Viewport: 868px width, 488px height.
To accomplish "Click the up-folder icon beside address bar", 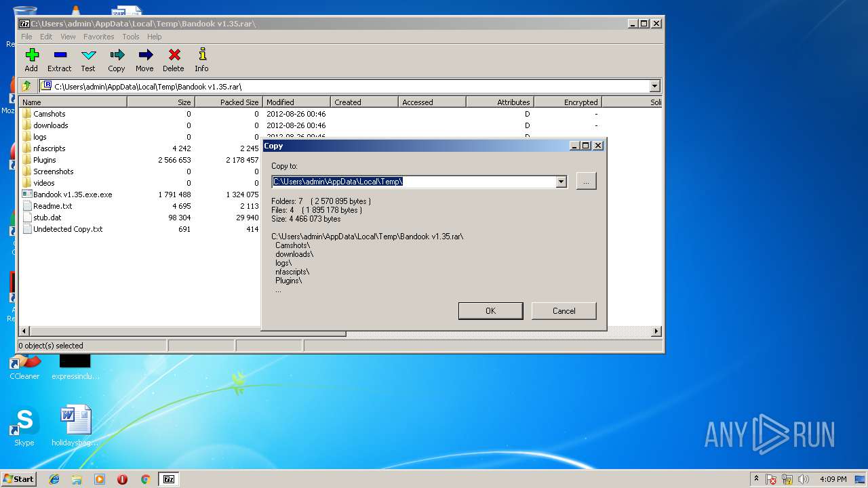I will pos(26,86).
